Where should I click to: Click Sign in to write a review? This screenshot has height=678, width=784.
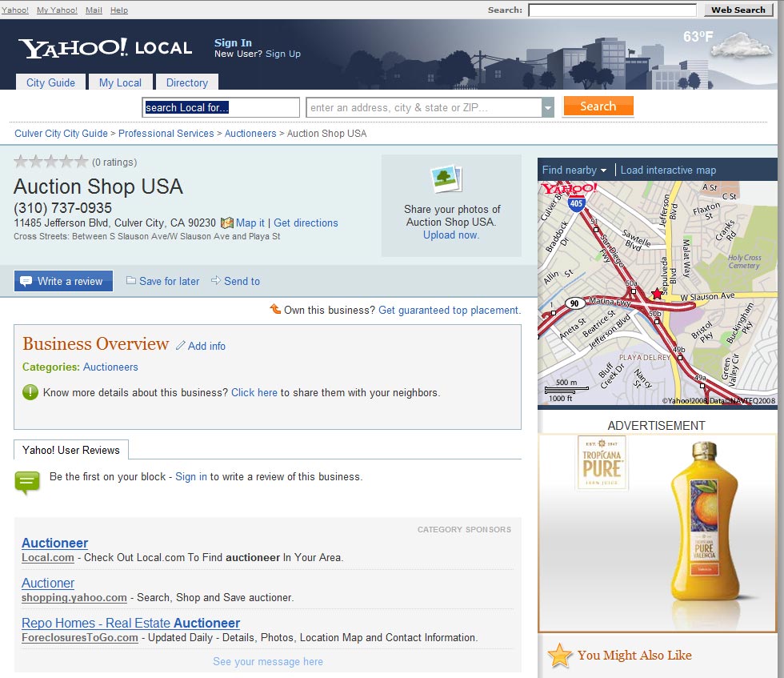click(191, 476)
